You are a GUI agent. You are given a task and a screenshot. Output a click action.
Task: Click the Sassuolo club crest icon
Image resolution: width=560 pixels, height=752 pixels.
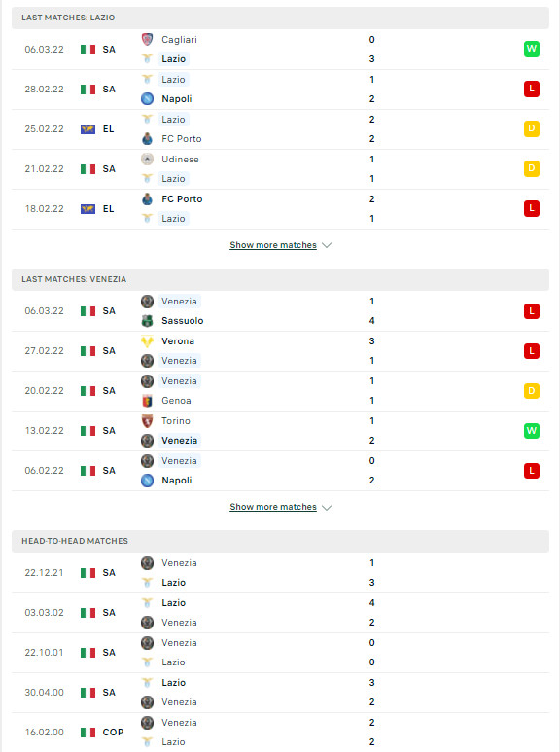click(x=147, y=321)
